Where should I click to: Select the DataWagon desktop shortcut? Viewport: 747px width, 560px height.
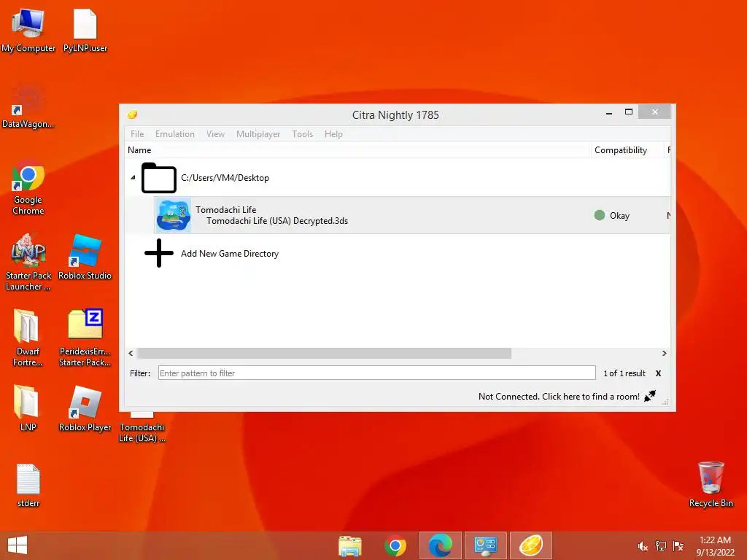coord(28,106)
